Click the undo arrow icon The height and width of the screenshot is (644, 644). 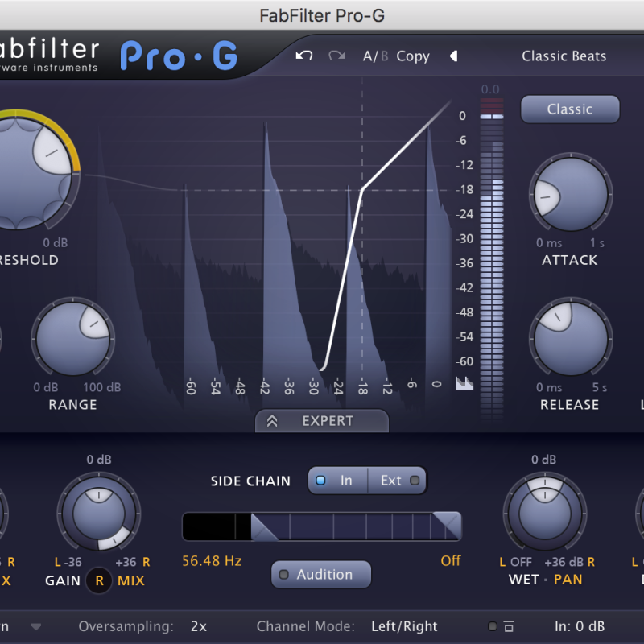(304, 56)
